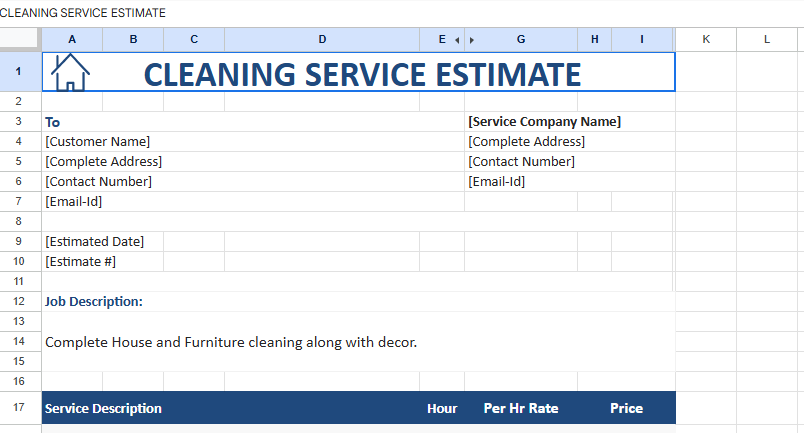This screenshot has width=804, height=433.
Task: Select column A header
Action: pos(72,39)
